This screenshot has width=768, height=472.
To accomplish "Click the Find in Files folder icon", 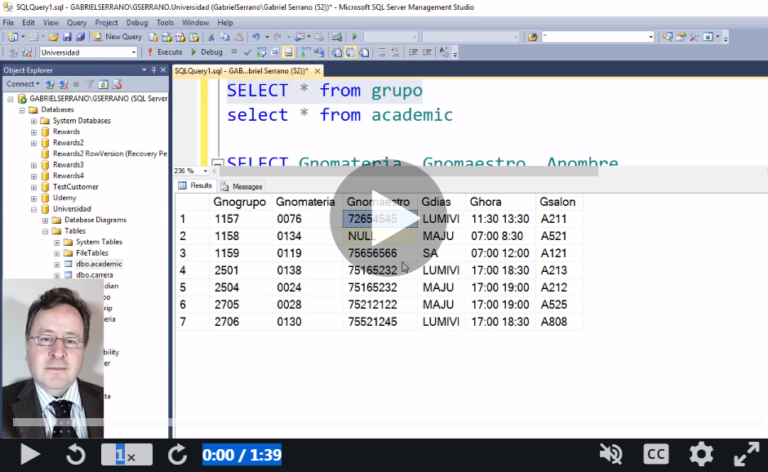I will [x=532, y=37].
